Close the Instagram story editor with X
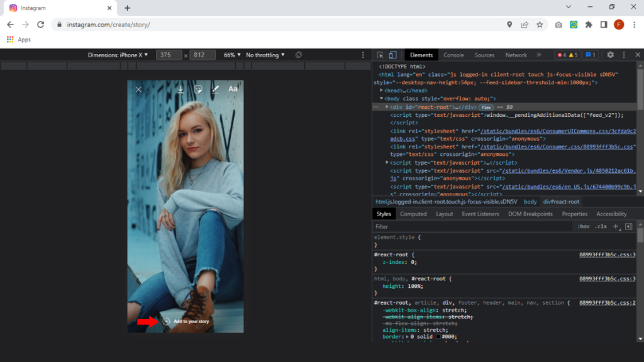 138,89
